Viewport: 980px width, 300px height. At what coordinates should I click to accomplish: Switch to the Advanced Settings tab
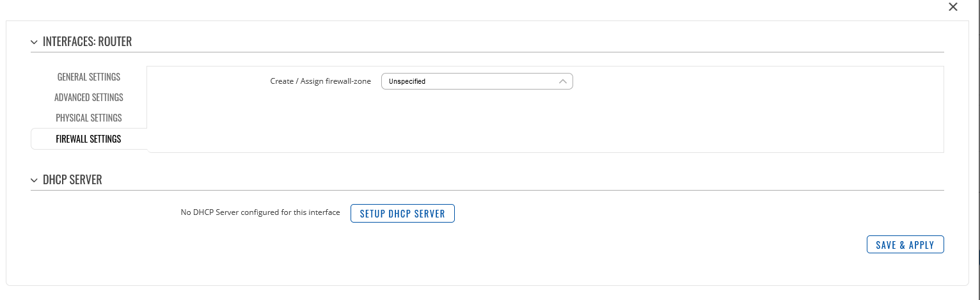click(89, 97)
